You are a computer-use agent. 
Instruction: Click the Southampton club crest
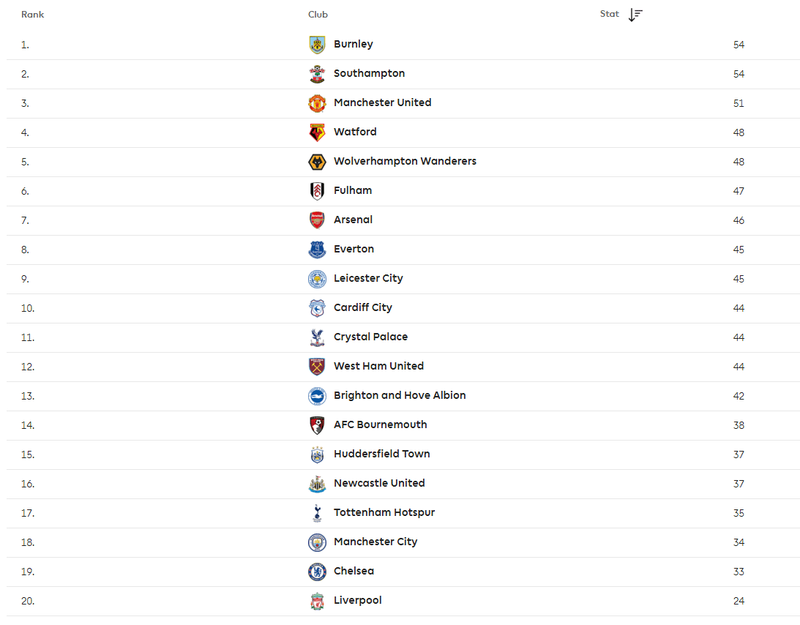tap(317, 74)
